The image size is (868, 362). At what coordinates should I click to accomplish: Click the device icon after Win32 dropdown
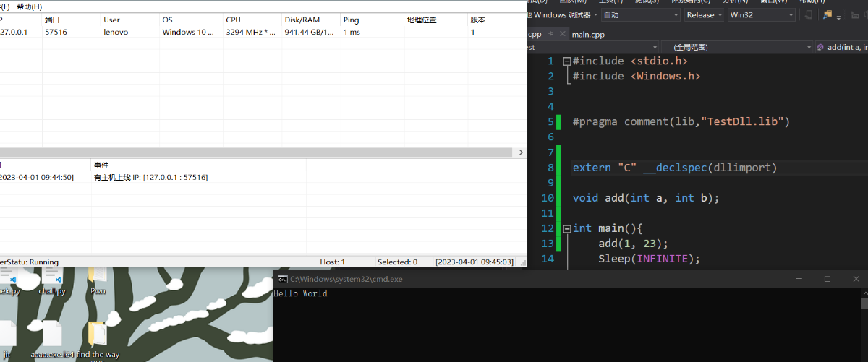(x=808, y=14)
